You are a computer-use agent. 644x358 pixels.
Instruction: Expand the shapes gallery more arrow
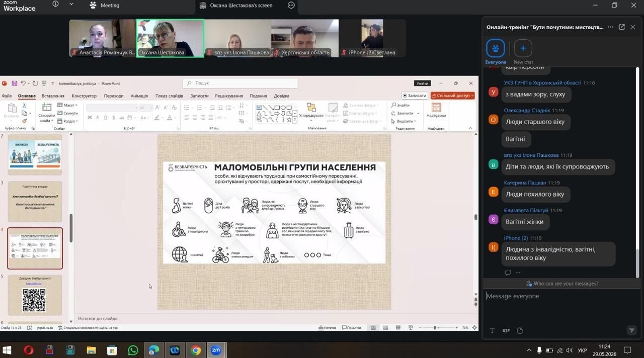[294, 120]
